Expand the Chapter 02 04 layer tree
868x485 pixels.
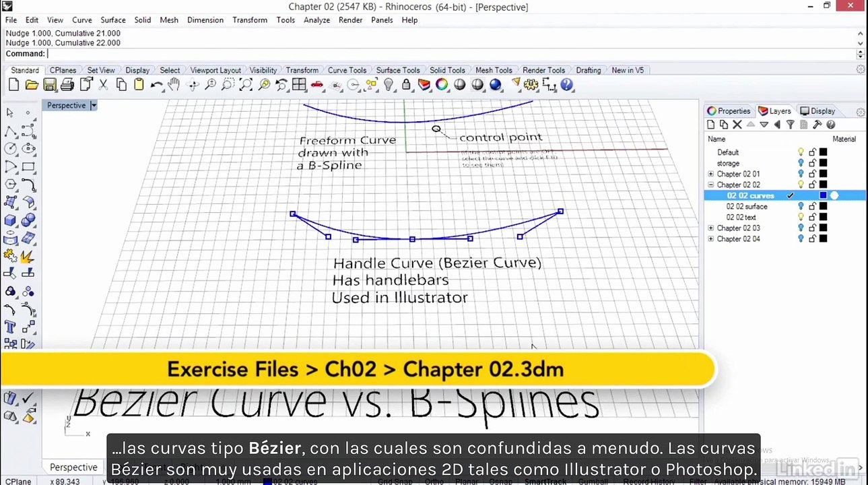tap(711, 238)
